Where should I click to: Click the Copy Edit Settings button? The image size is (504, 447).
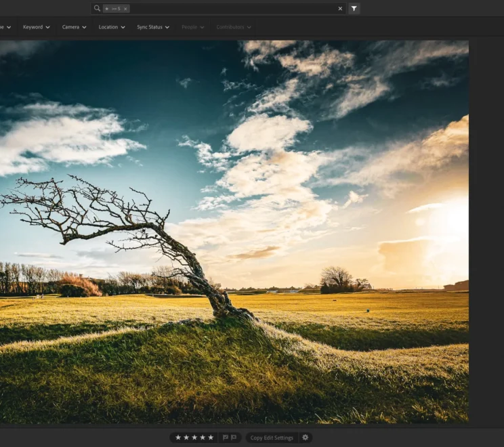pyautogui.click(x=272, y=438)
